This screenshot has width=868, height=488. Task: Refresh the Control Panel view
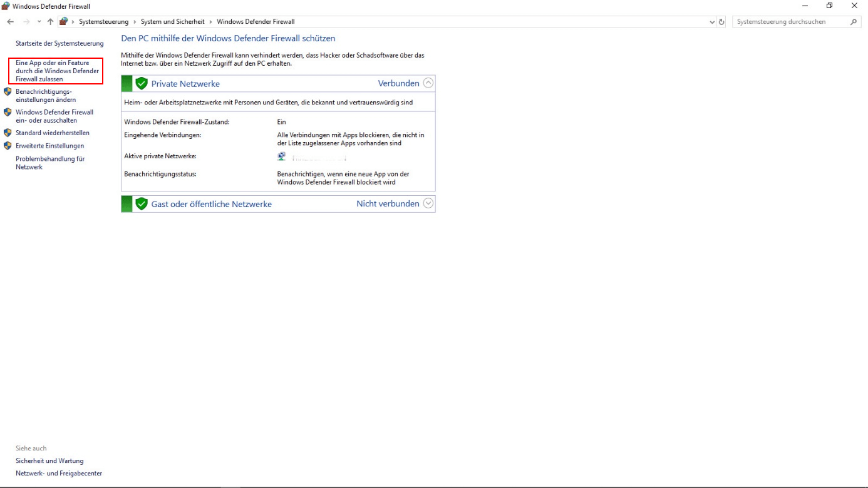click(721, 22)
